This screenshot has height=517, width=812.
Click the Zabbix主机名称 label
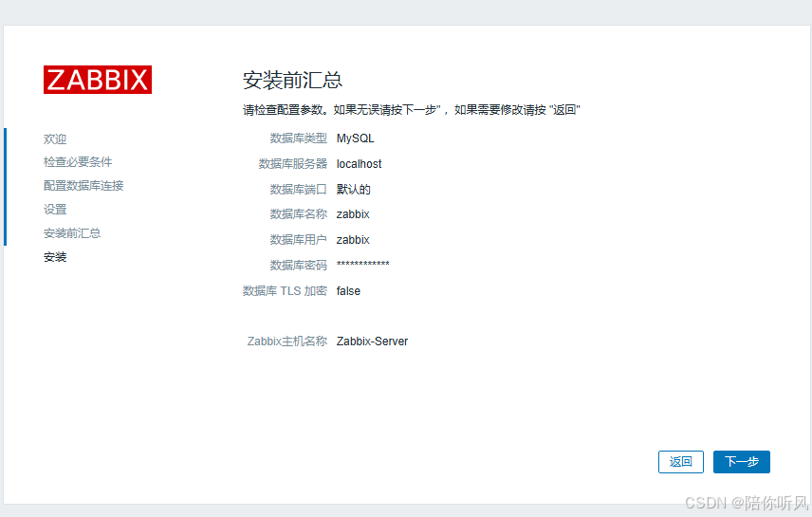pos(286,342)
